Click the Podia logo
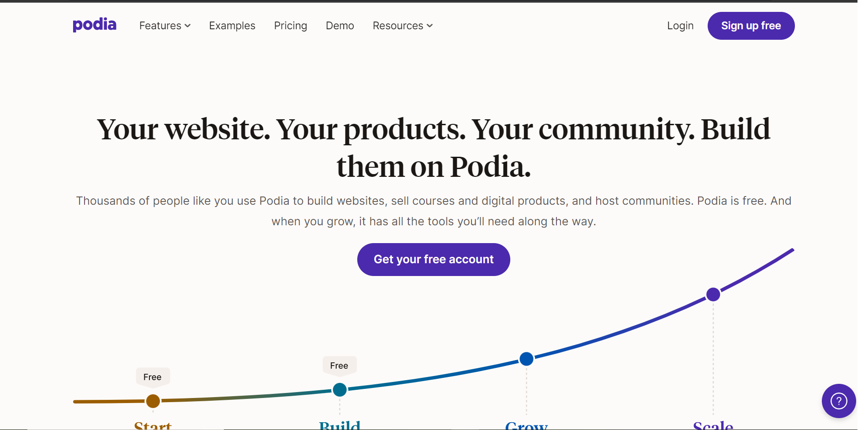The height and width of the screenshot is (430, 868). coord(95,25)
